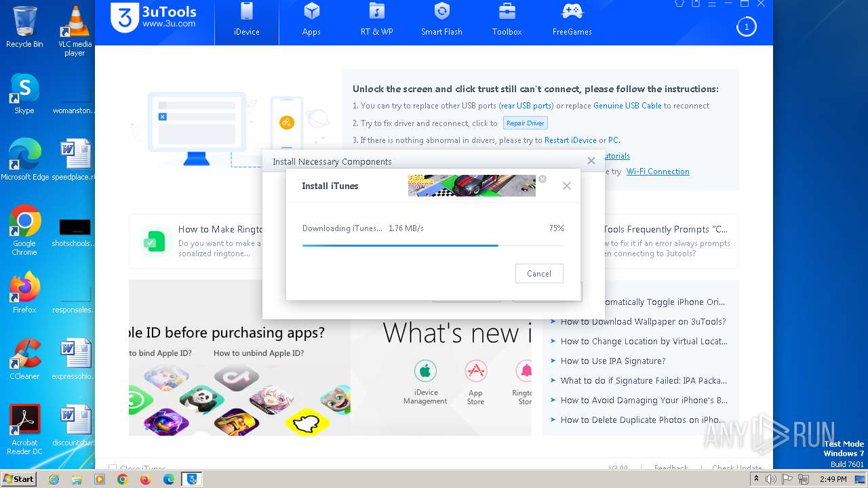
Task: Open the car game ad thumbnail
Action: point(472,186)
